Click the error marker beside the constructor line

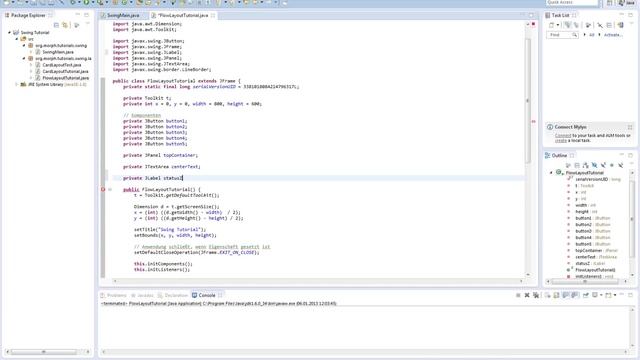(x=103, y=189)
